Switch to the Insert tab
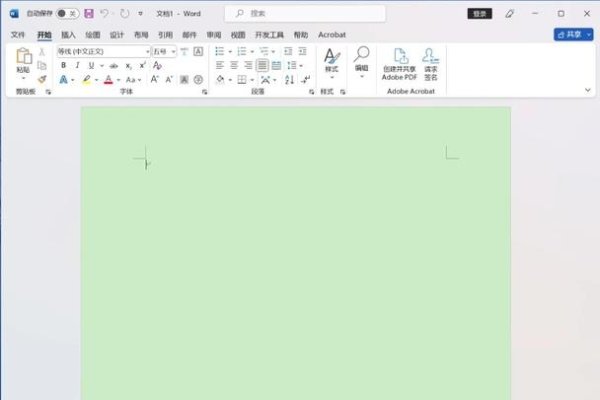The height and width of the screenshot is (400, 600). [68, 35]
